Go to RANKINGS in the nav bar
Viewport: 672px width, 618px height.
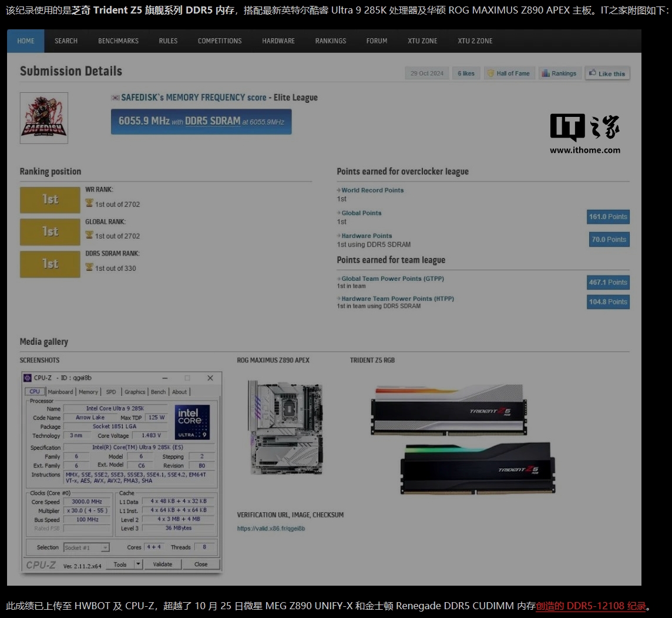pyautogui.click(x=331, y=41)
